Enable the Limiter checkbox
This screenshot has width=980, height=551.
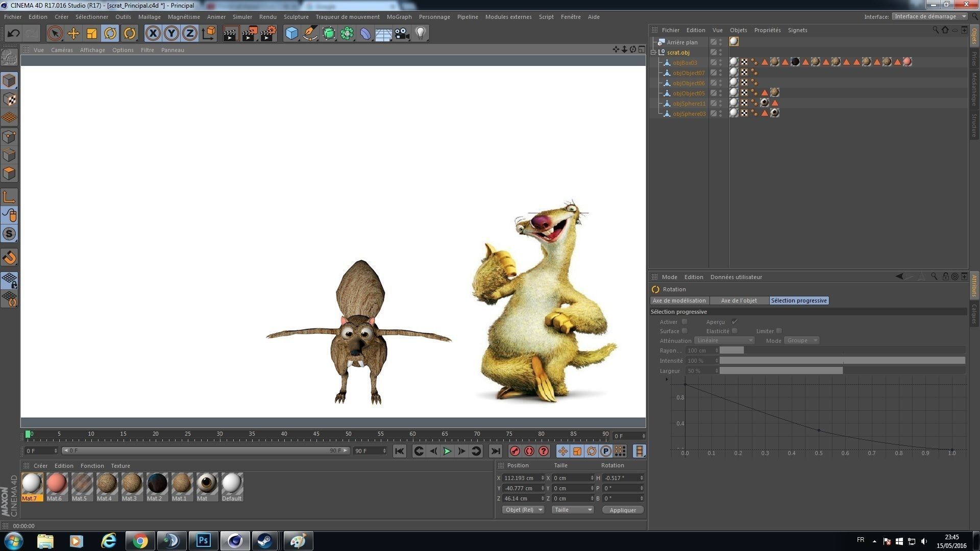[x=779, y=331]
